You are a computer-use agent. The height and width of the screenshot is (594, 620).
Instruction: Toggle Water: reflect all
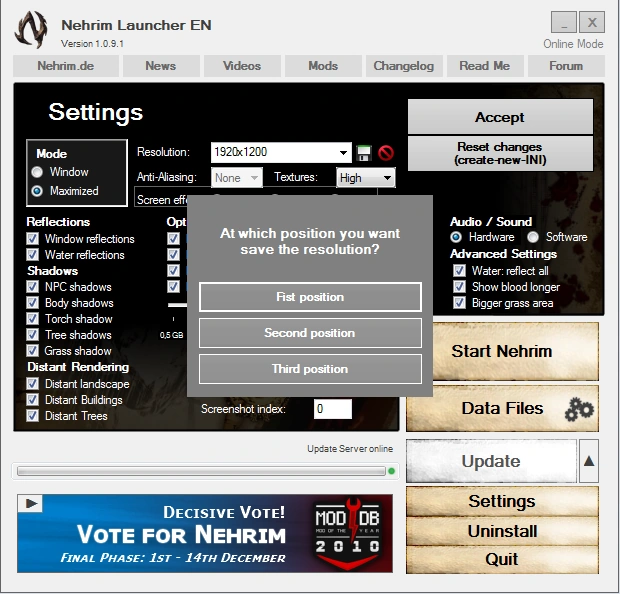pos(459,271)
